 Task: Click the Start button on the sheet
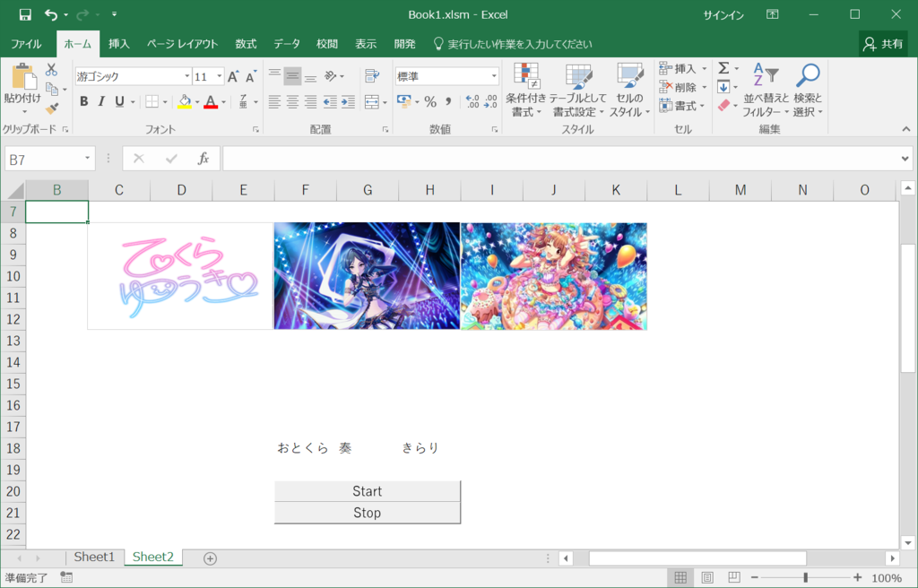367,491
